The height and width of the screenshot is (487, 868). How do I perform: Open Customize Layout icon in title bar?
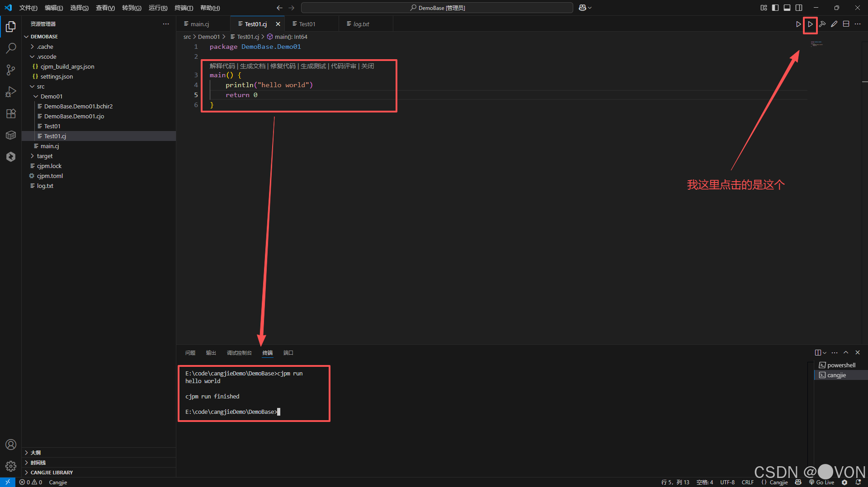click(764, 8)
